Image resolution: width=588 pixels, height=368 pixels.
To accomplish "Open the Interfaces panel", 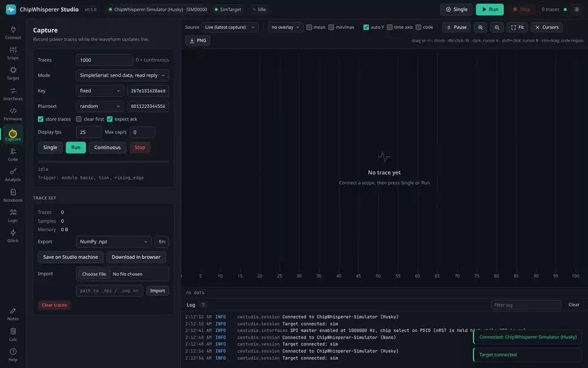I will coord(13,93).
